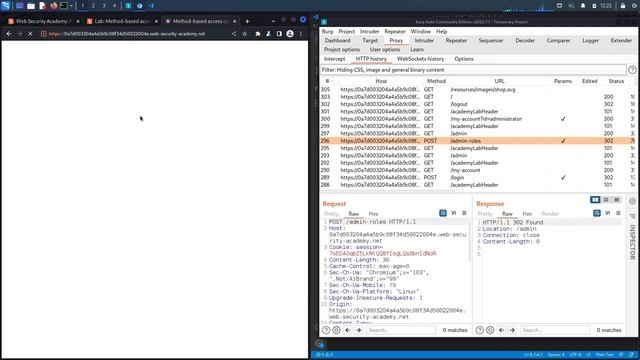Open the notifications bell in the panel
Viewport: 640px width, 360px height.
pos(583,6)
